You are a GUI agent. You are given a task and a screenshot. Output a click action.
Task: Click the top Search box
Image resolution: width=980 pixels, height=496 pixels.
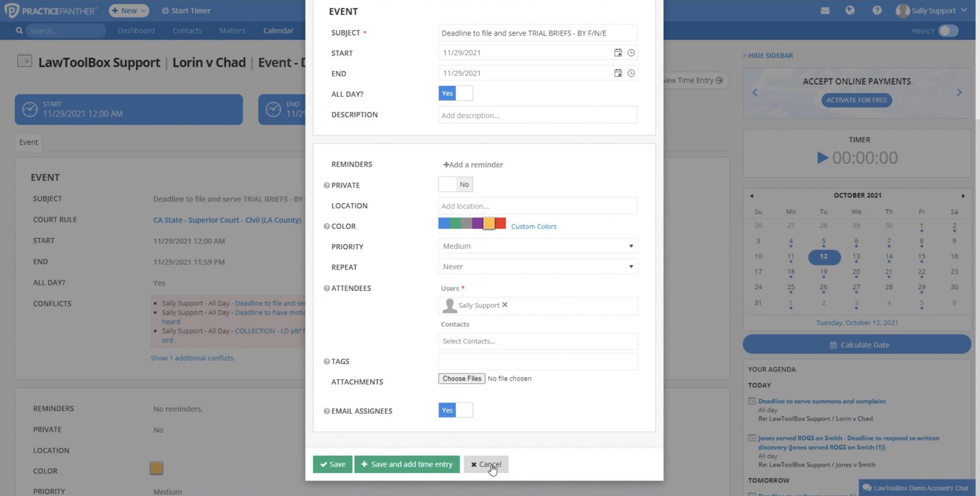click(x=65, y=31)
